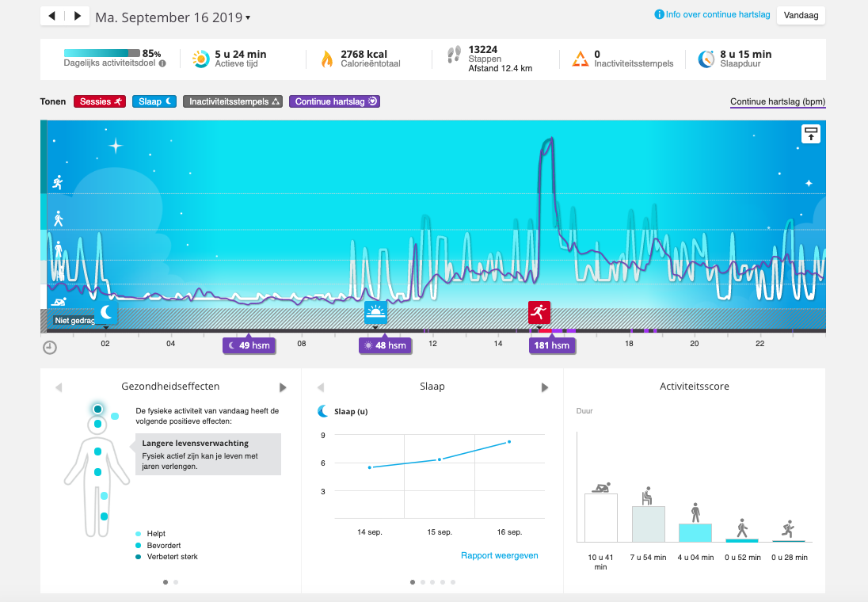The image size is (868, 602).
Task: Toggle the Sessies filter
Action: (100, 101)
